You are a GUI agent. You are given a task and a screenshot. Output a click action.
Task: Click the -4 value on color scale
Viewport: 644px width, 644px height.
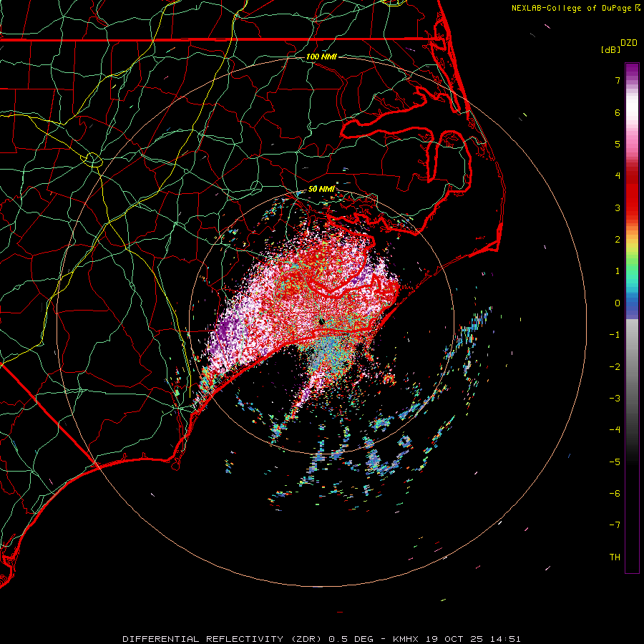[x=615, y=430]
